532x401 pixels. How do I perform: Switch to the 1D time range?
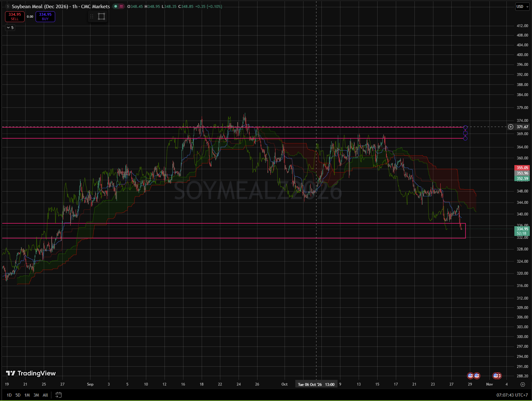[x=9, y=395]
